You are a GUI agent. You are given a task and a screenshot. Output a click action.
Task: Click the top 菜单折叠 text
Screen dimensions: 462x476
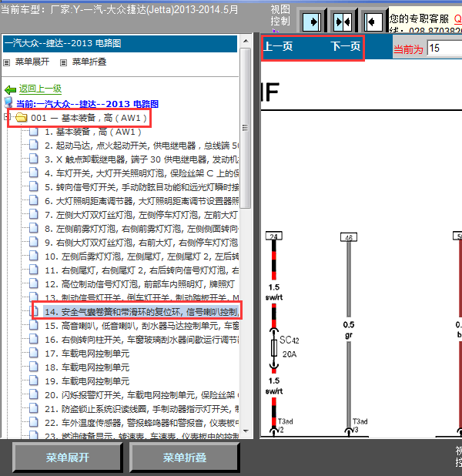89,62
